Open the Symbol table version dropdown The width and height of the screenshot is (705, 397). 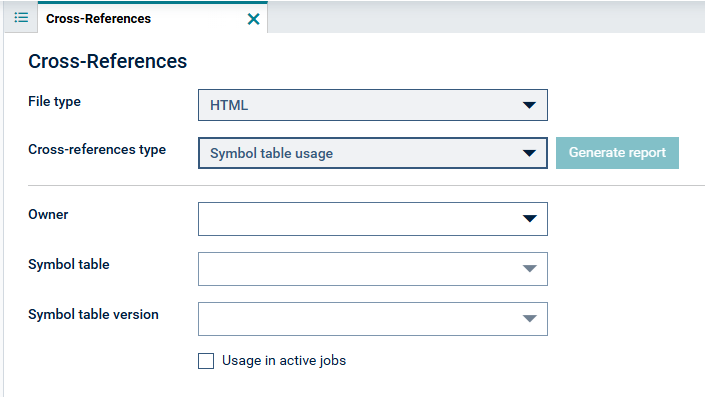[x=373, y=319]
